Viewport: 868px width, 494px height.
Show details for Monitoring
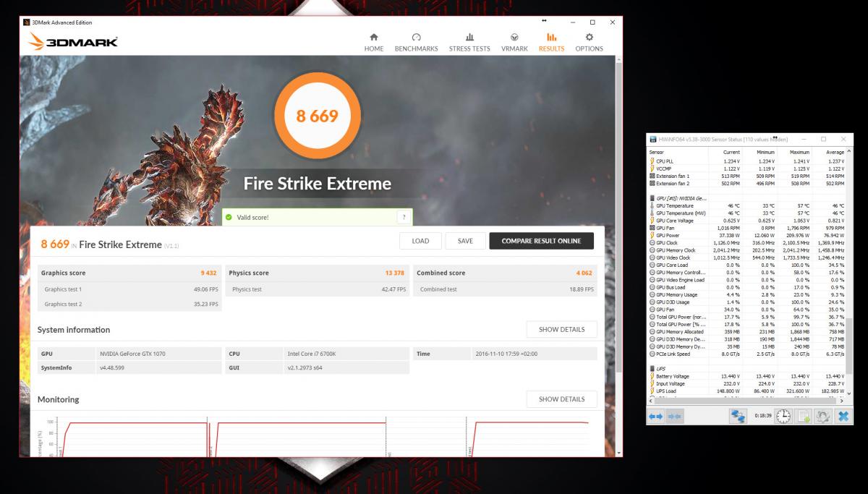pyautogui.click(x=561, y=399)
